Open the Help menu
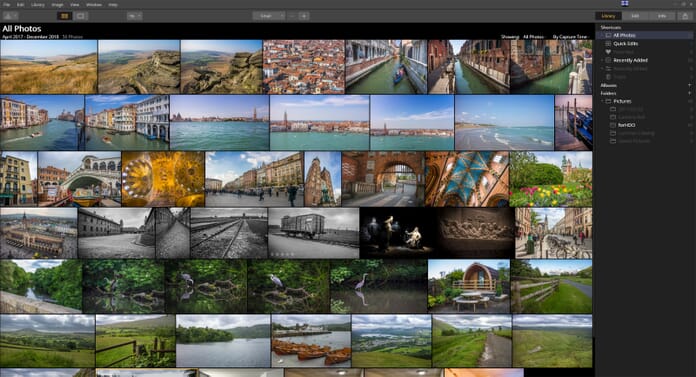 [113, 4]
